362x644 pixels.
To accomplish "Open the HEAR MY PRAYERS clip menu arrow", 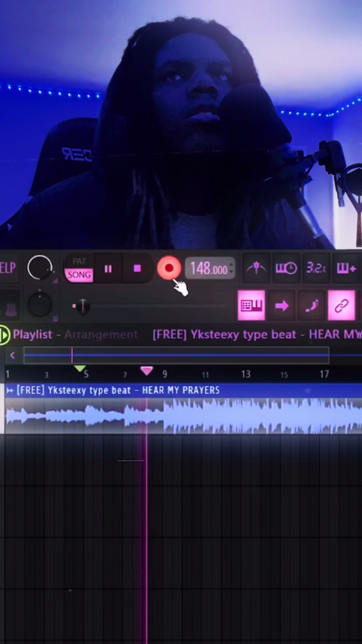I will coord(10,390).
